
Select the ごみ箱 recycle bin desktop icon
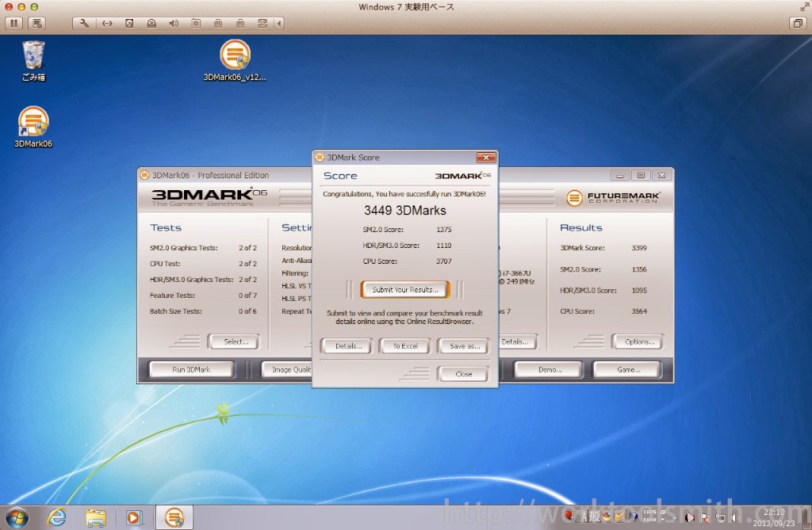tap(33, 61)
